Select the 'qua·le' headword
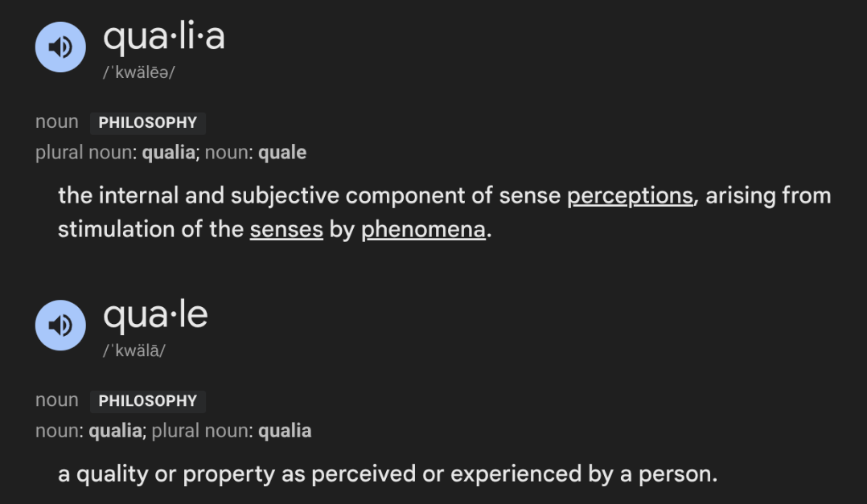 pyautogui.click(x=155, y=316)
